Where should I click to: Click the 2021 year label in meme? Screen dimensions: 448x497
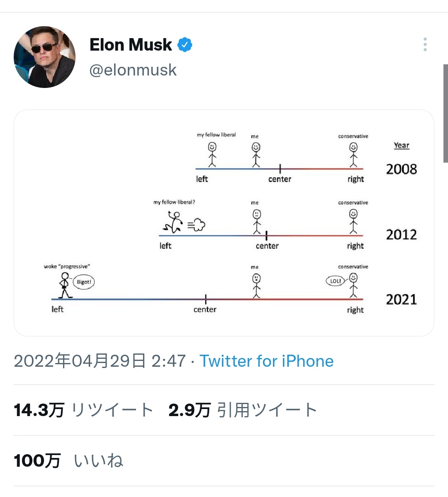pos(401,300)
